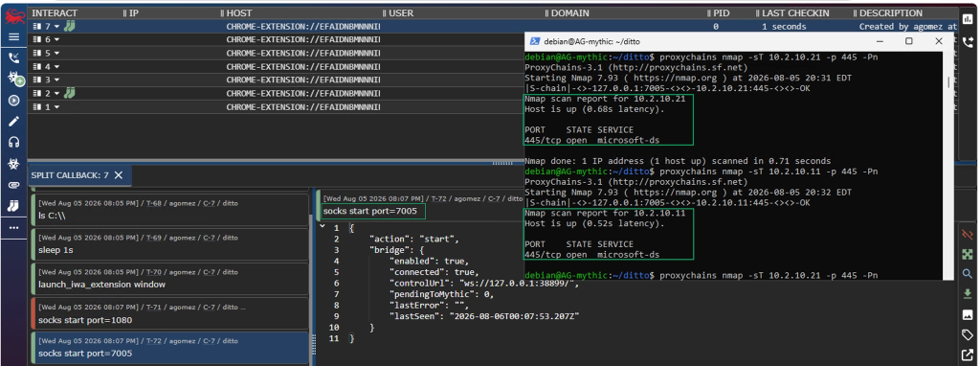980x366 pixels.
Task: Click the interact icon for callback 5
Action: tap(37, 54)
